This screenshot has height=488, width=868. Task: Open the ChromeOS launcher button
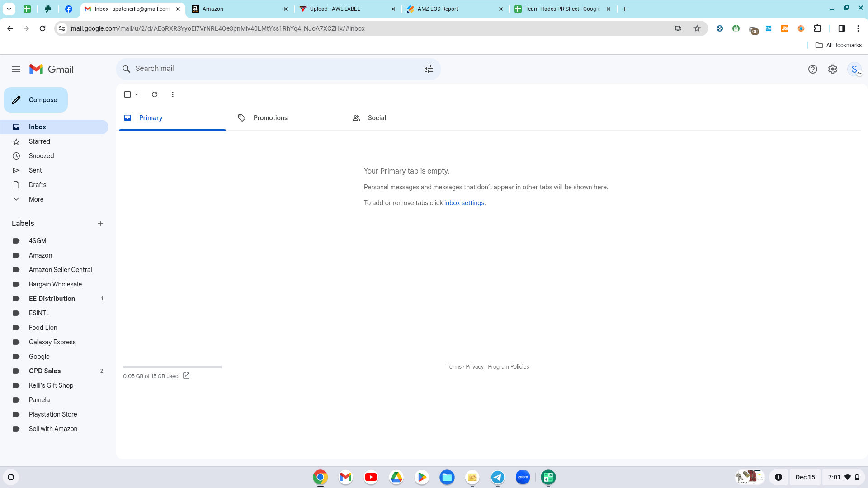click(x=11, y=477)
